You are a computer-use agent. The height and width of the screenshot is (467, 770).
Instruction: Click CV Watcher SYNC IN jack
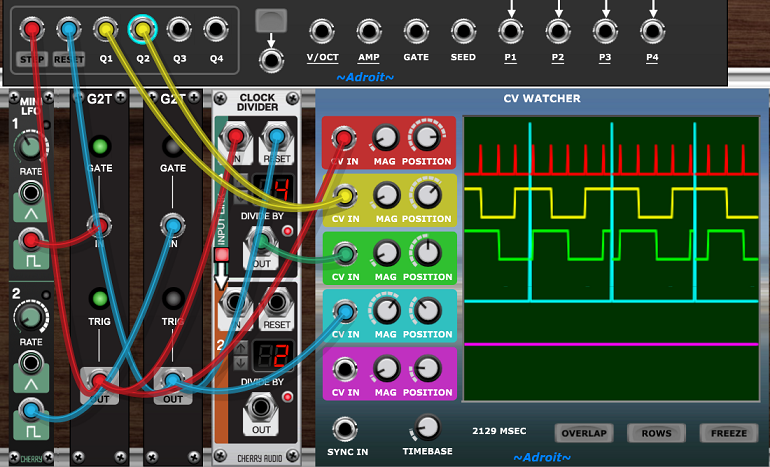coord(345,430)
